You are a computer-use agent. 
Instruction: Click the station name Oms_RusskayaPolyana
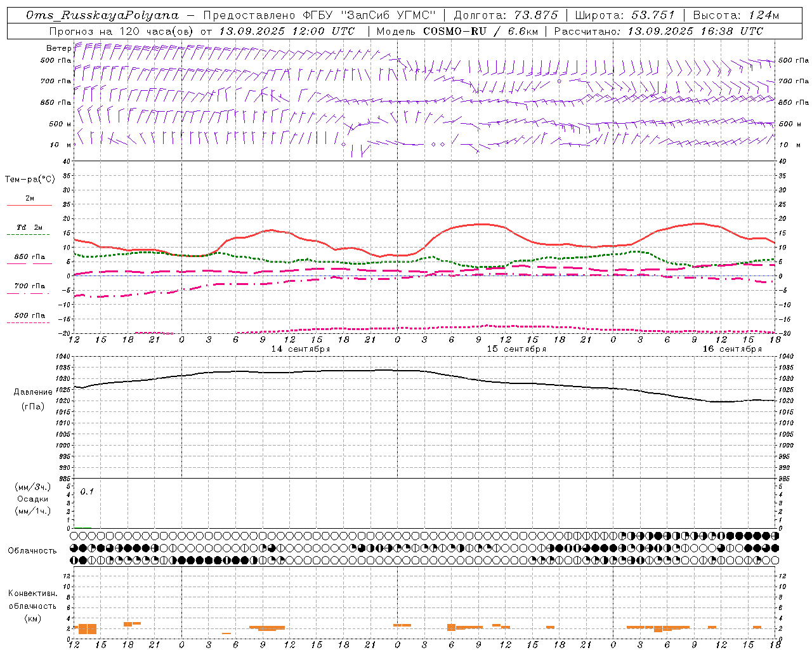pos(103,15)
